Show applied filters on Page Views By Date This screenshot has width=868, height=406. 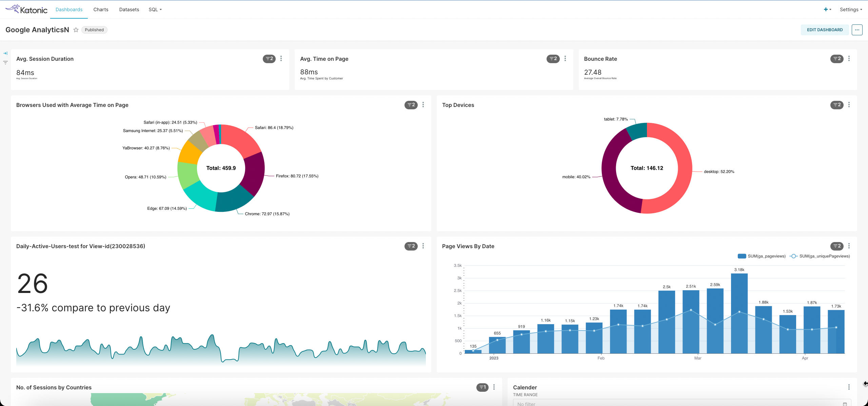click(837, 246)
